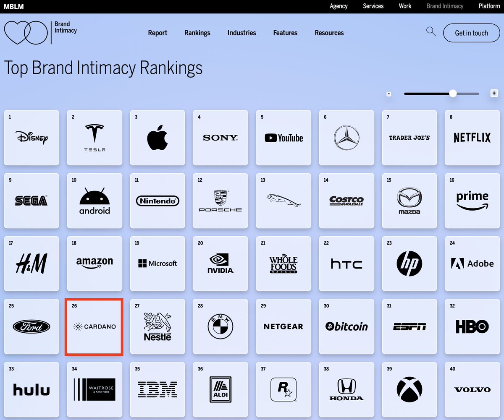Open the Cardano brand tile
The image size is (504, 420).
[x=94, y=326]
